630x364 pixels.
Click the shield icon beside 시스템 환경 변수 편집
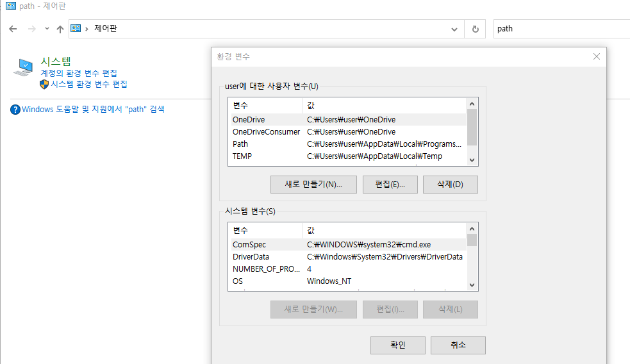click(44, 85)
